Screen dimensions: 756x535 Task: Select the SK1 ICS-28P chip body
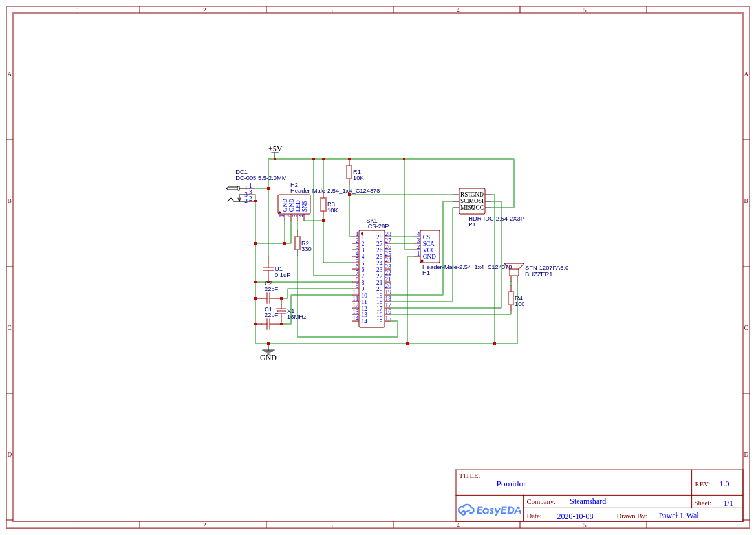click(x=372, y=279)
